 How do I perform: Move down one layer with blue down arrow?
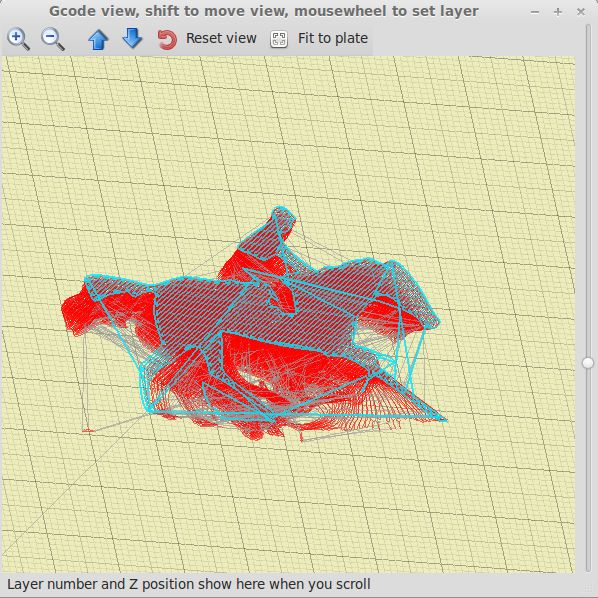click(x=132, y=38)
